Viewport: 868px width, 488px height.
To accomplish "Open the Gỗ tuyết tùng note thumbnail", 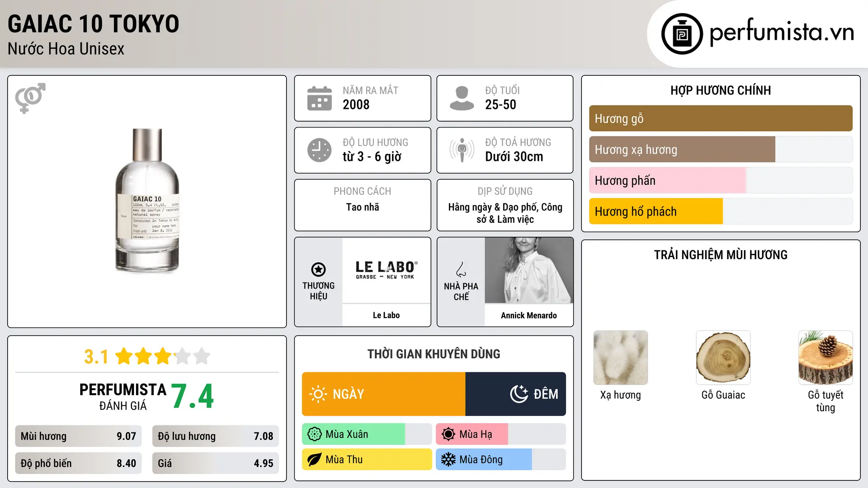I will pos(826,358).
